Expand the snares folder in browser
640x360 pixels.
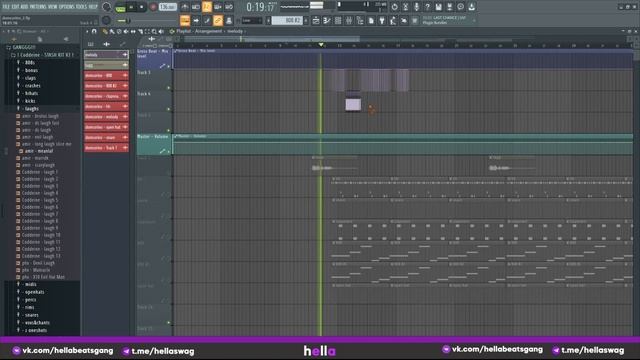[31, 315]
